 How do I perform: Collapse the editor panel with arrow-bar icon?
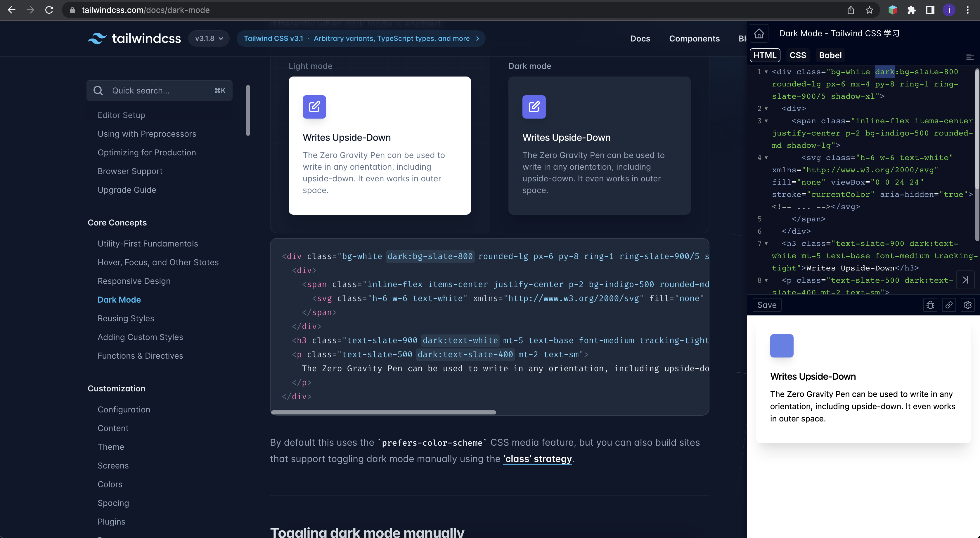click(965, 280)
